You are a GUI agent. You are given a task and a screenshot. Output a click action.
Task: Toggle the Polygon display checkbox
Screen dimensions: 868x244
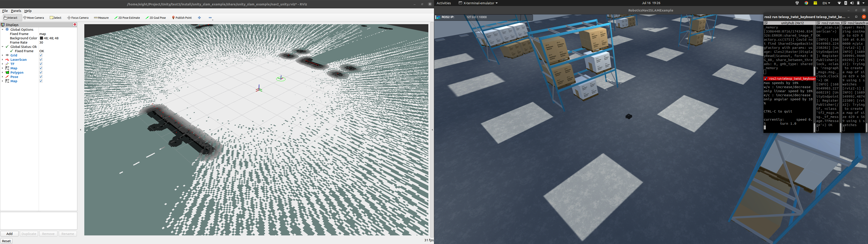tap(41, 73)
